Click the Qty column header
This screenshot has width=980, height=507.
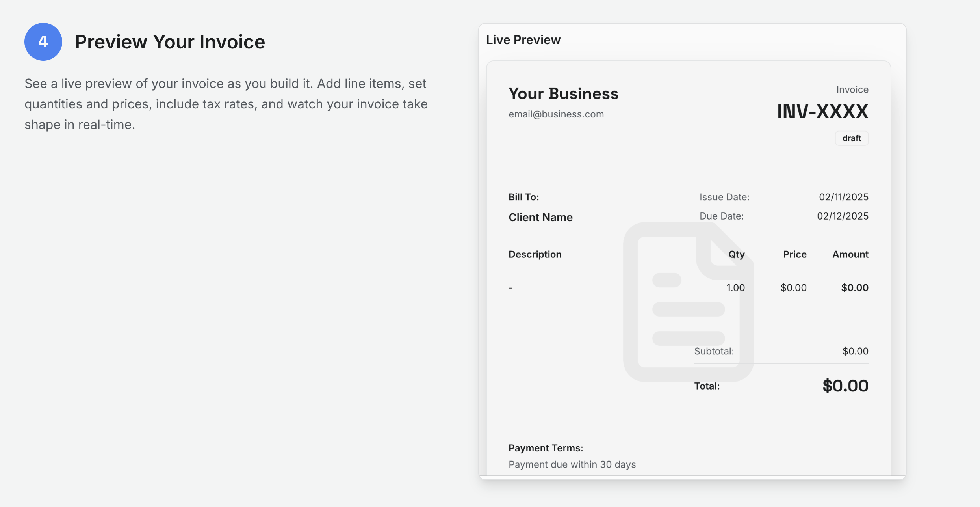click(736, 254)
